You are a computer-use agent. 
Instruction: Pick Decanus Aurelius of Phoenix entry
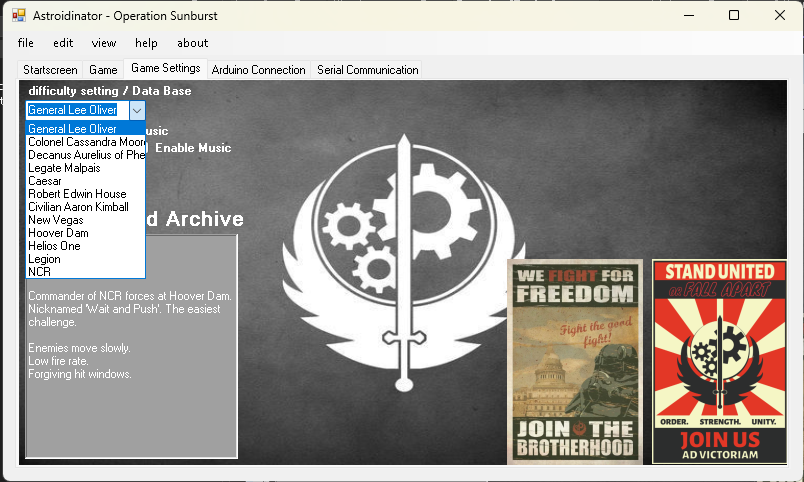point(86,155)
